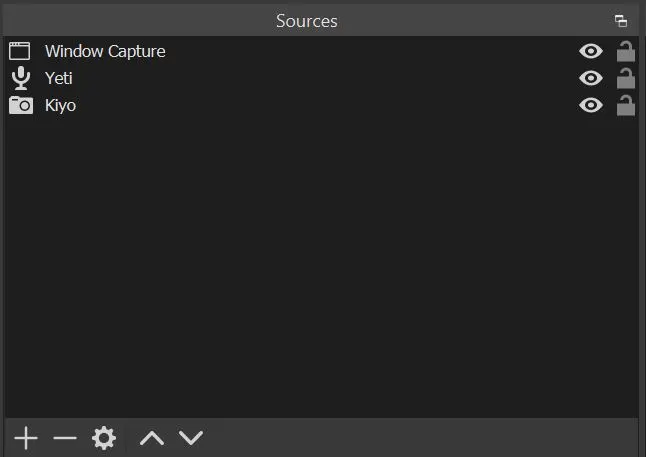Add a new source with plus button
Screen dimensions: 646x457
[25, 438]
